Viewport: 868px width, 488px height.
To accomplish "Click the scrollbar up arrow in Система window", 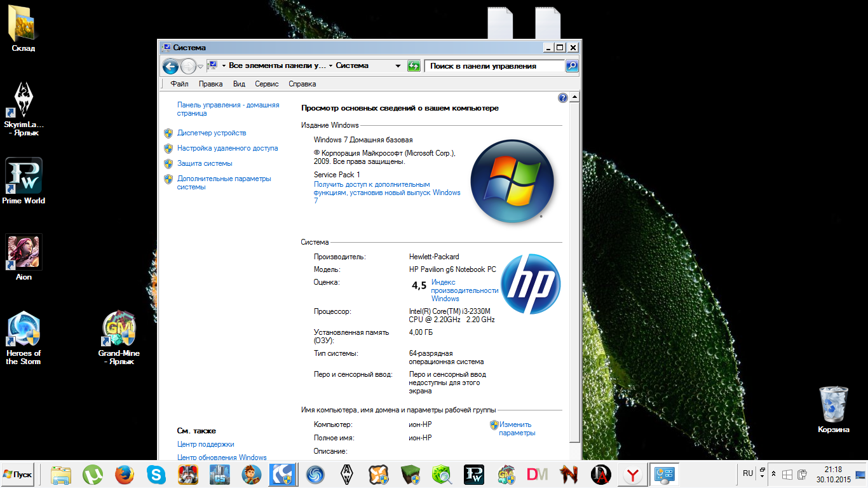I will click(x=574, y=97).
